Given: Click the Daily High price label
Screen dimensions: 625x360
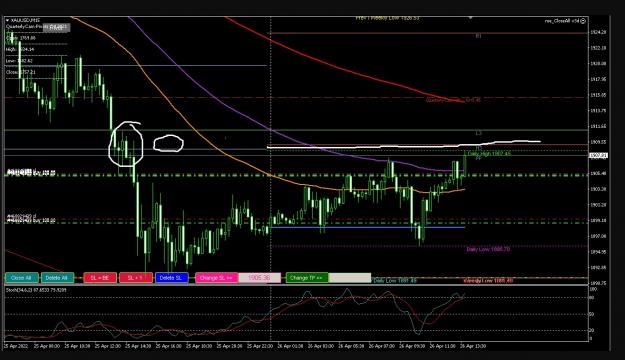Looking at the screenshot, I should [x=489, y=153].
